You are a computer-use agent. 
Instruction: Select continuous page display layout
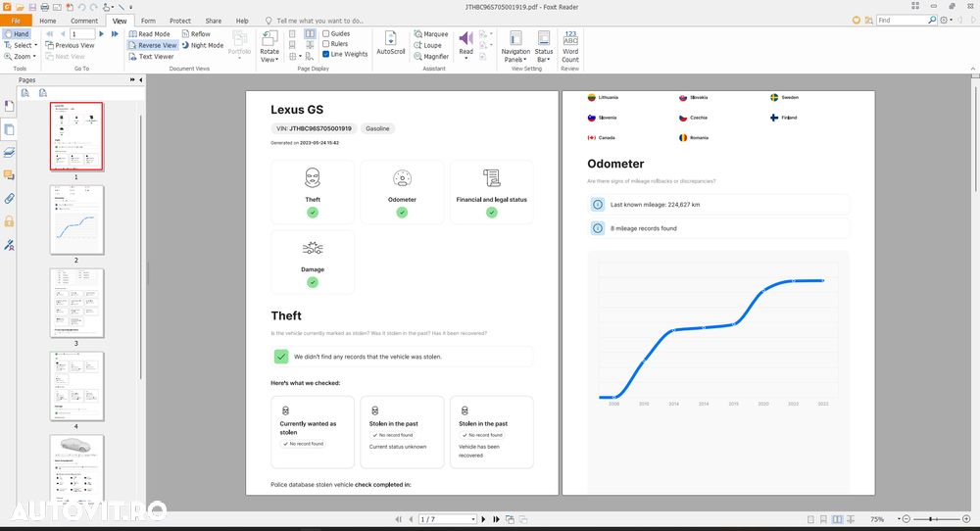(292, 45)
